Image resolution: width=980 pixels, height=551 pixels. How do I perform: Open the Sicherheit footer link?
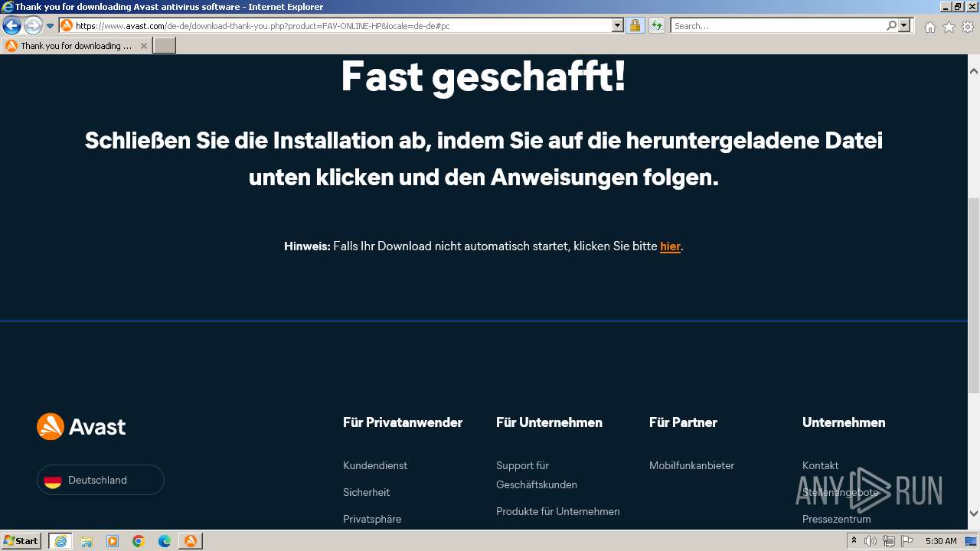coord(366,492)
